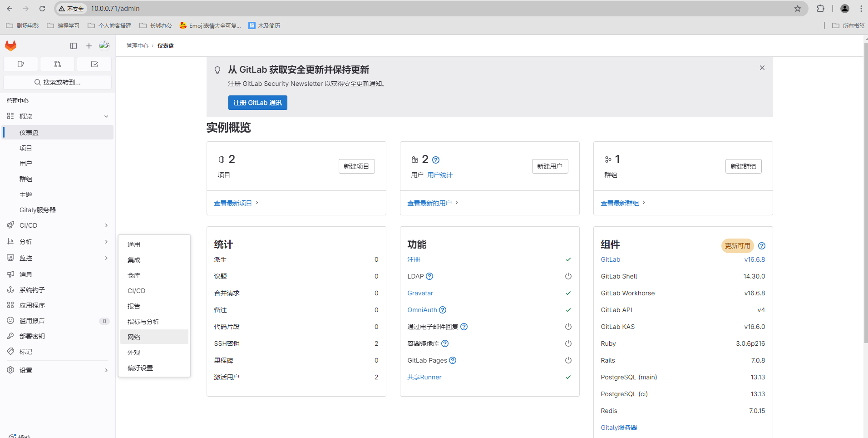Click the 更新可用 badge

(737, 246)
